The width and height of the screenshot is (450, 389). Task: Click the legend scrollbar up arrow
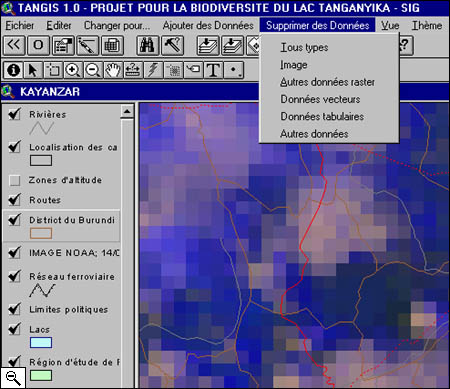click(127, 112)
